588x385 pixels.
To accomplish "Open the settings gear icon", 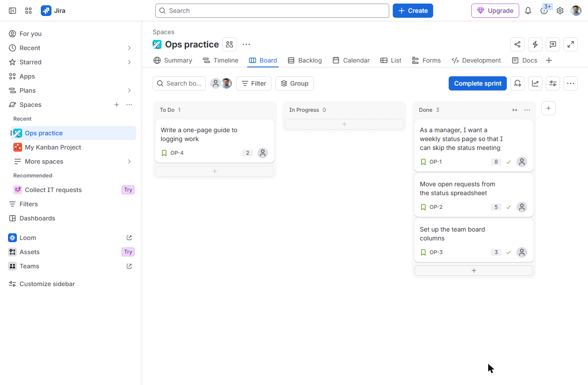I will point(560,11).
